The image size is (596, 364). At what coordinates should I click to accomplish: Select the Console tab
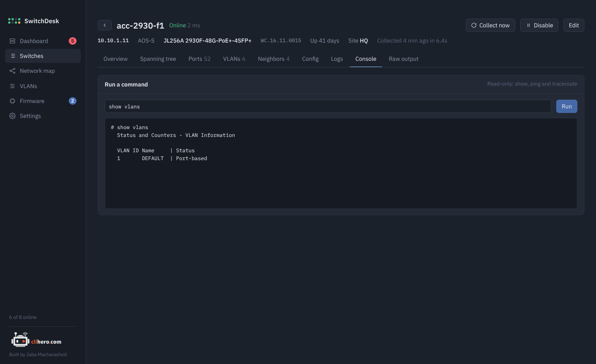366,59
